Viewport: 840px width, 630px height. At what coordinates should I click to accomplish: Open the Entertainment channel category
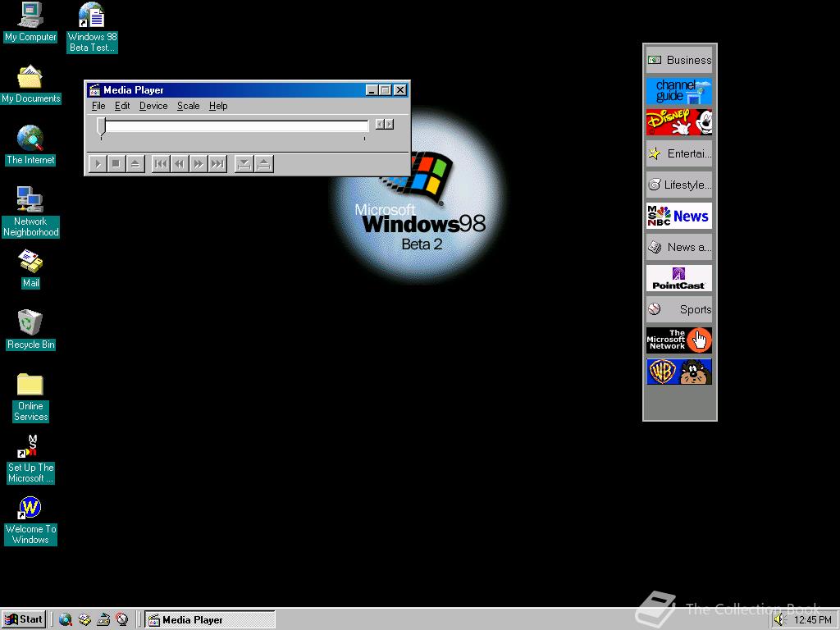678,153
